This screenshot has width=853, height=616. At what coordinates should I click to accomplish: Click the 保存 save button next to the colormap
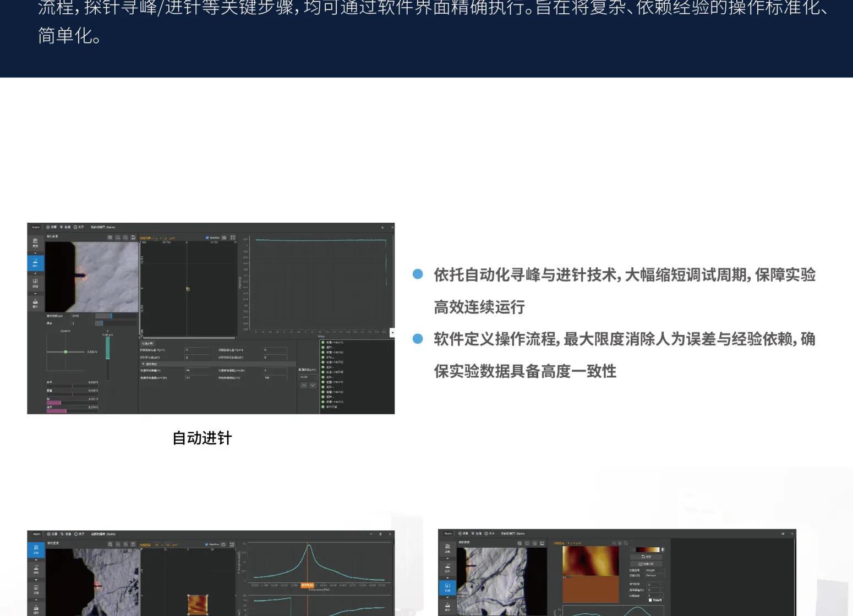pyautogui.click(x=646, y=557)
